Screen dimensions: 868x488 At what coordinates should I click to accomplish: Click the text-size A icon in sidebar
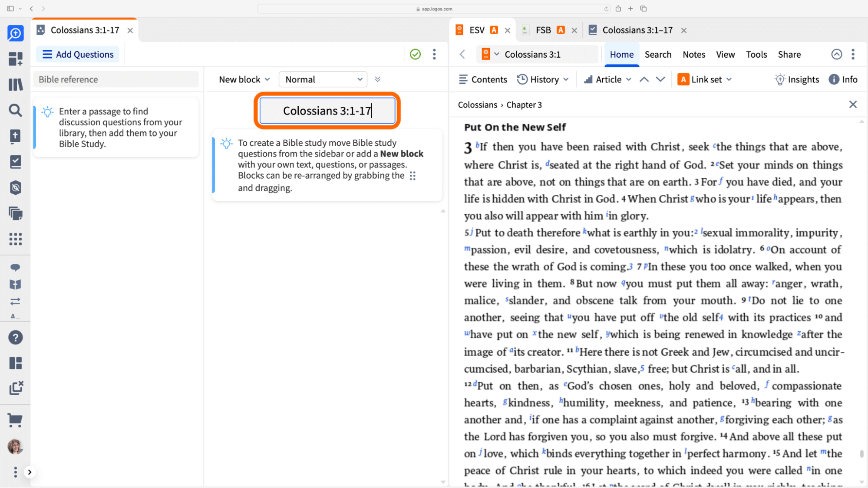tap(15, 316)
